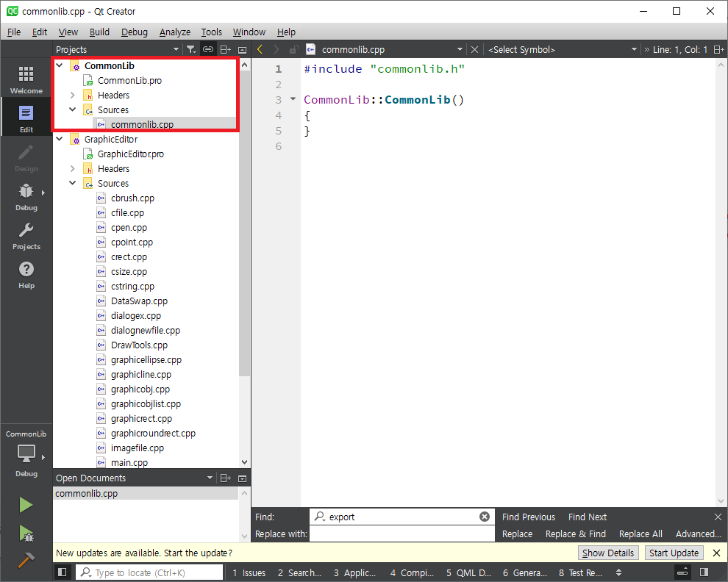Open the Projects mode wrench icon
The width and height of the screenshot is (728, 582).
[26, 236]
